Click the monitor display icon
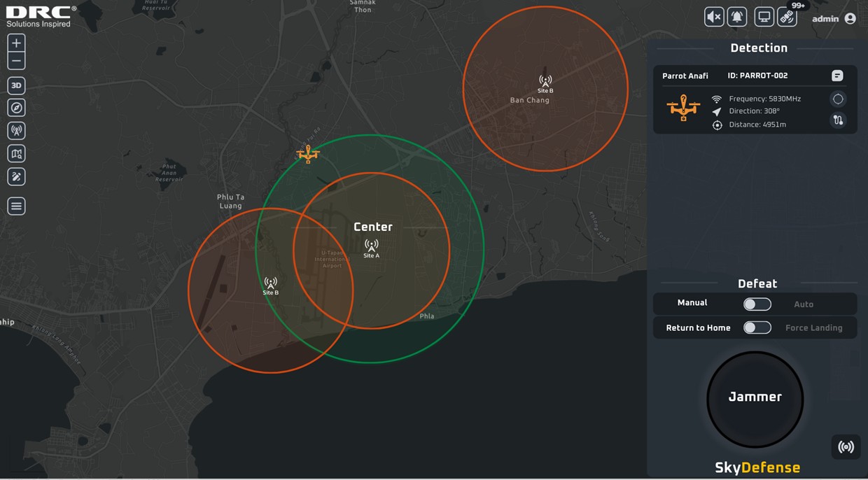Screen dimensions: 868x480 coord(764,17)
